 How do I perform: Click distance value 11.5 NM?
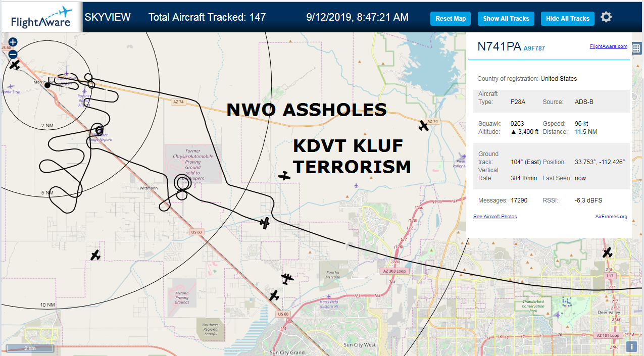pyautogui.click(x=586, y=132)
